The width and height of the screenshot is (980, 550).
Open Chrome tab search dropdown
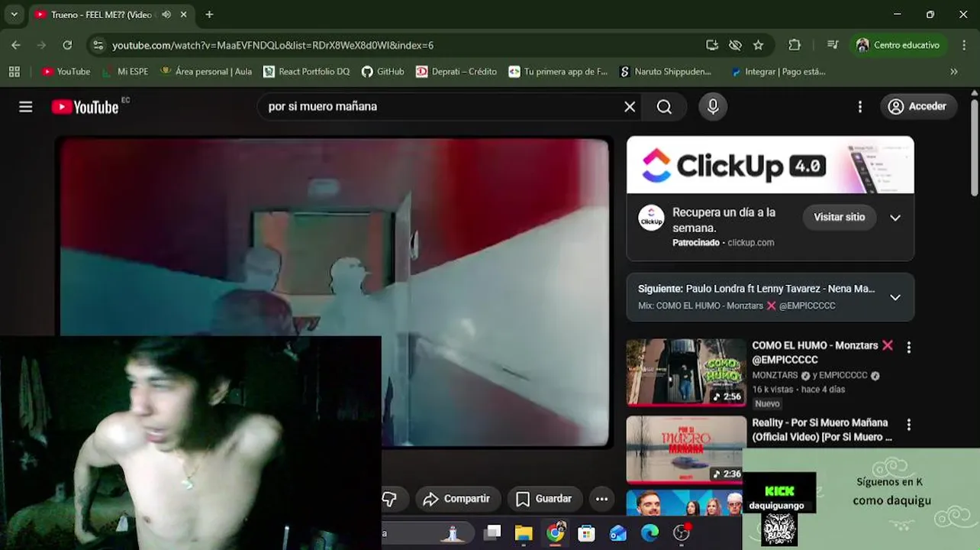click(x=14, y=15)
